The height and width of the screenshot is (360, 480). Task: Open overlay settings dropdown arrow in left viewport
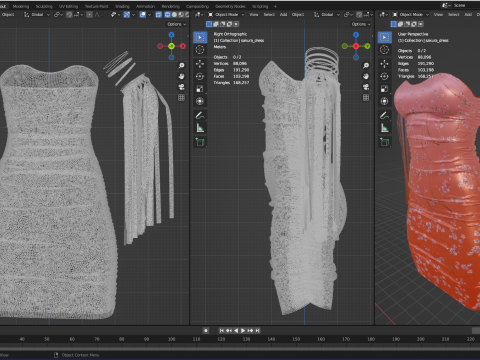click(x=149, y=15)
